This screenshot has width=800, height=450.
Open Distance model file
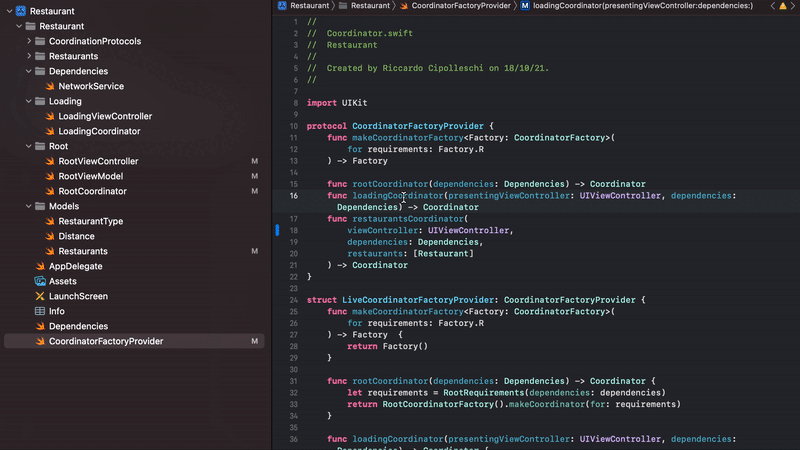click(76, 236)
